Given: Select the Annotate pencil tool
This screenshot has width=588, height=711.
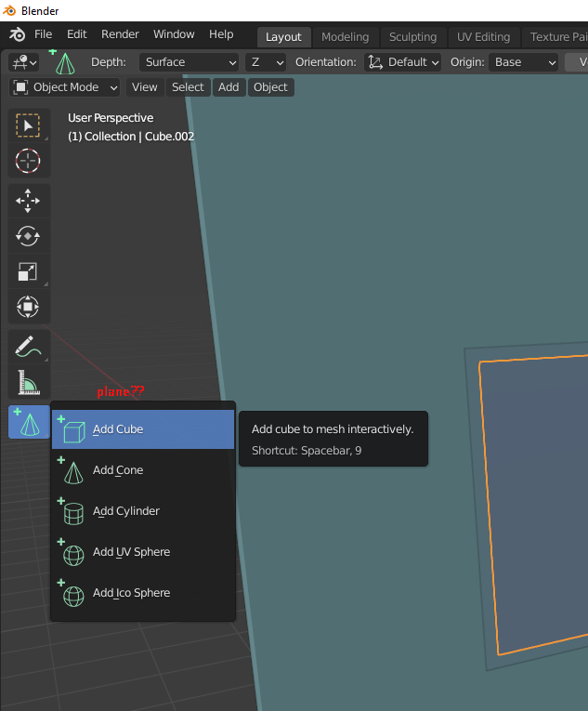Looking at the screenshot, I should coord(29,347).
